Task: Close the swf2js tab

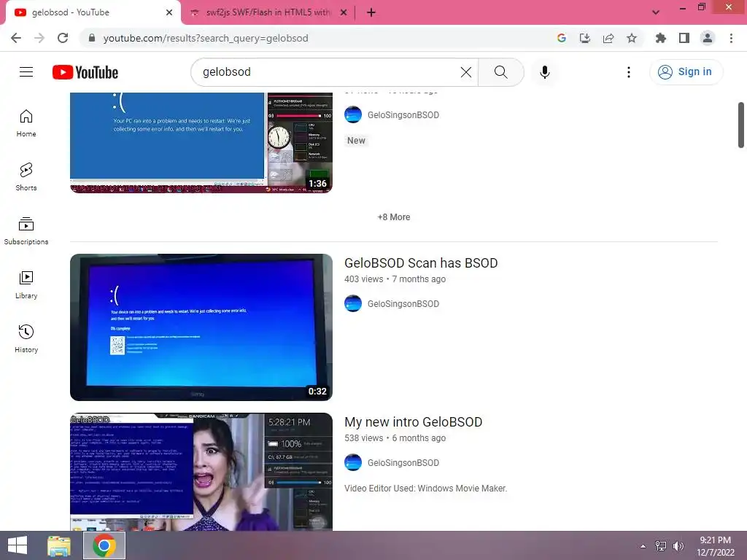Action: (344, 13)
